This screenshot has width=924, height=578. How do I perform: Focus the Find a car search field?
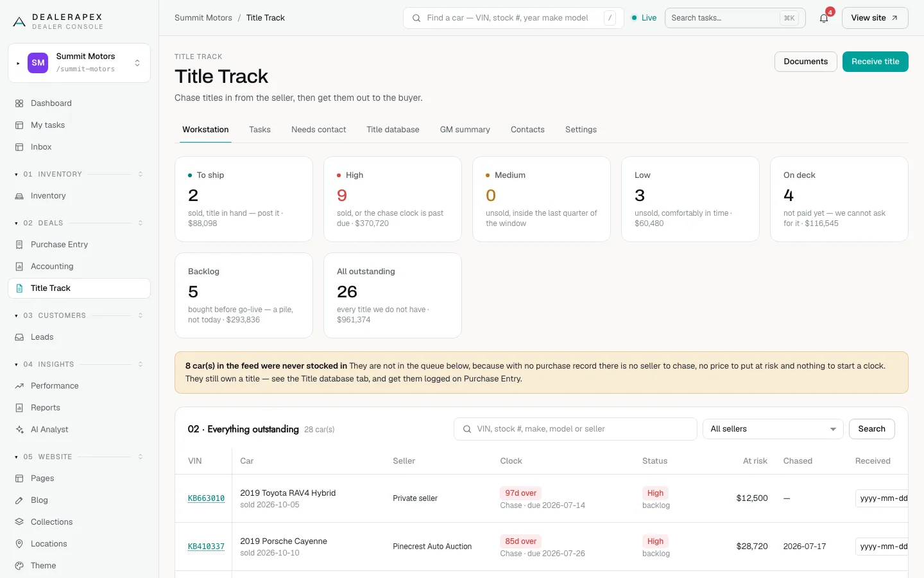coord(513,18)
